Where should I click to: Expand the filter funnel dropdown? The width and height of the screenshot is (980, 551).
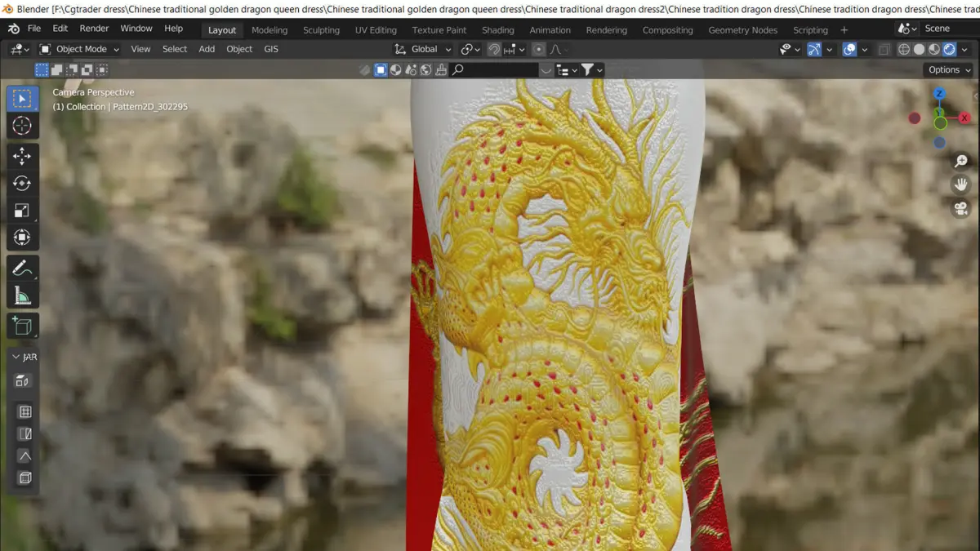[x=592, y=70]
